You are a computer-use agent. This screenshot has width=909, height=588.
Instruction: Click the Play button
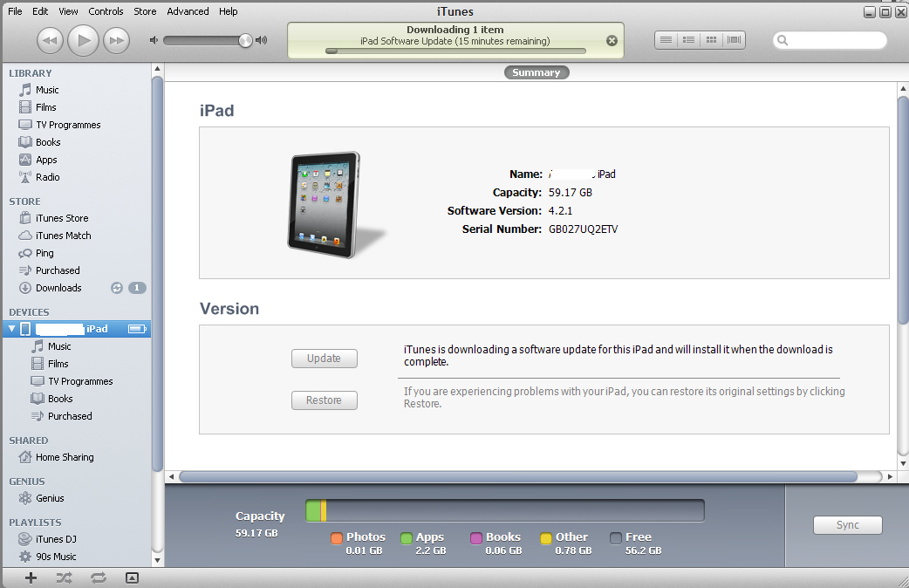(x=84, y=41)
